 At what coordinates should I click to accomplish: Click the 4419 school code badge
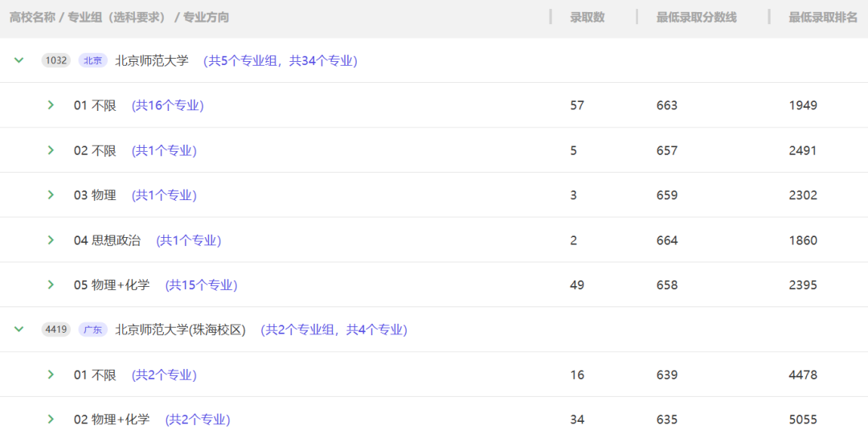click(56, 330)
